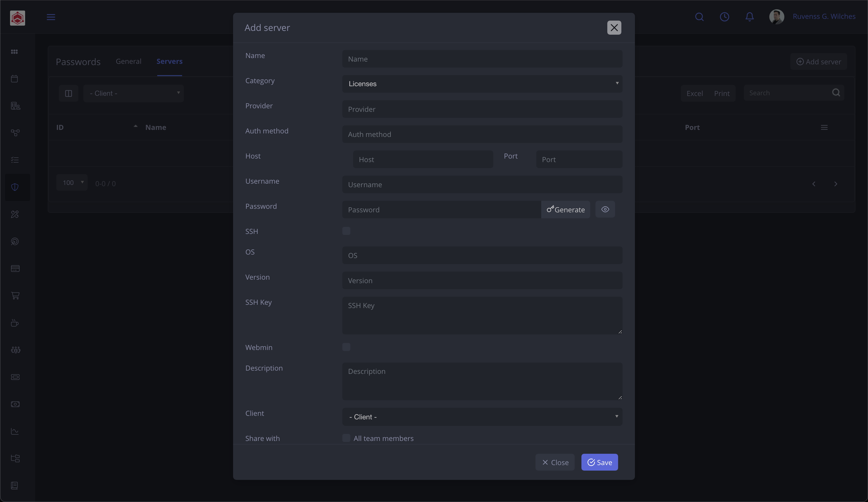Image resolution: width=868 pixels, height=502 pixels.
Task: Open the notes document icon at sidebar bottom
Action: pyautogui.click(x=15, y=485)
